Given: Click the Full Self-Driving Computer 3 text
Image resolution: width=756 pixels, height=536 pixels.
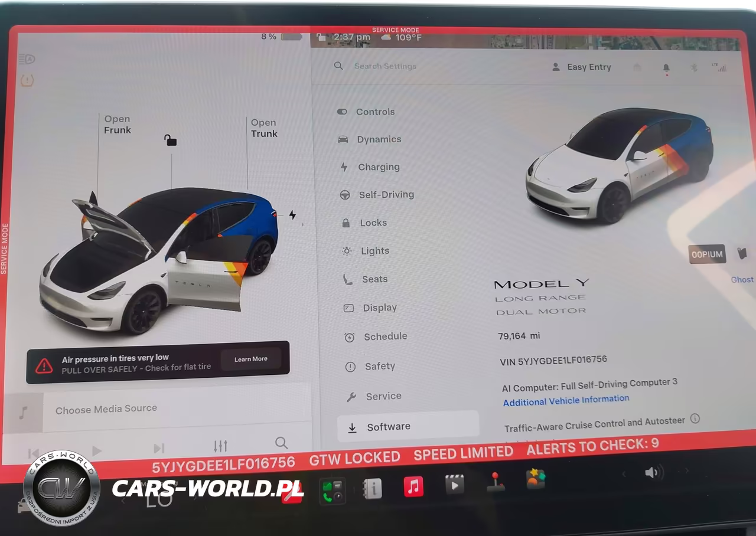Looking at the screenshot, I should pos(619,384).
